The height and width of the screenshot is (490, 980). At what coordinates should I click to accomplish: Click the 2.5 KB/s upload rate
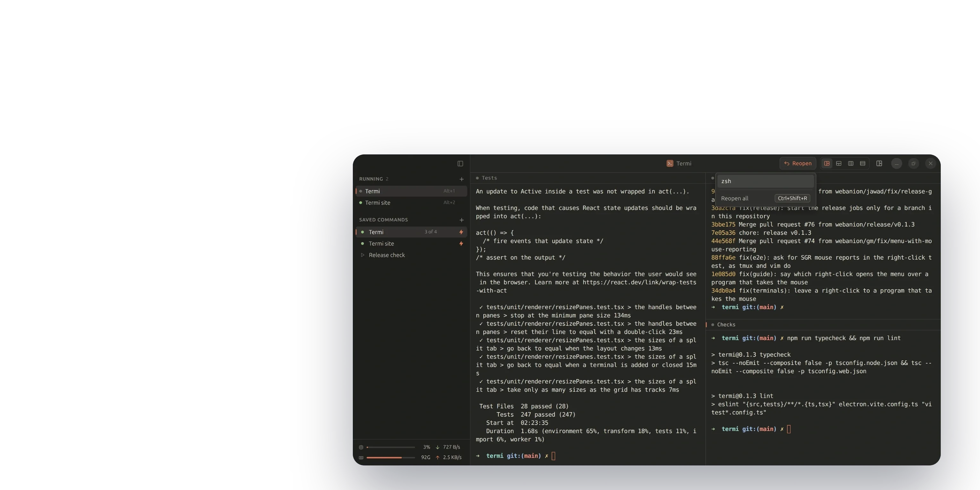(x=452, y=458)
